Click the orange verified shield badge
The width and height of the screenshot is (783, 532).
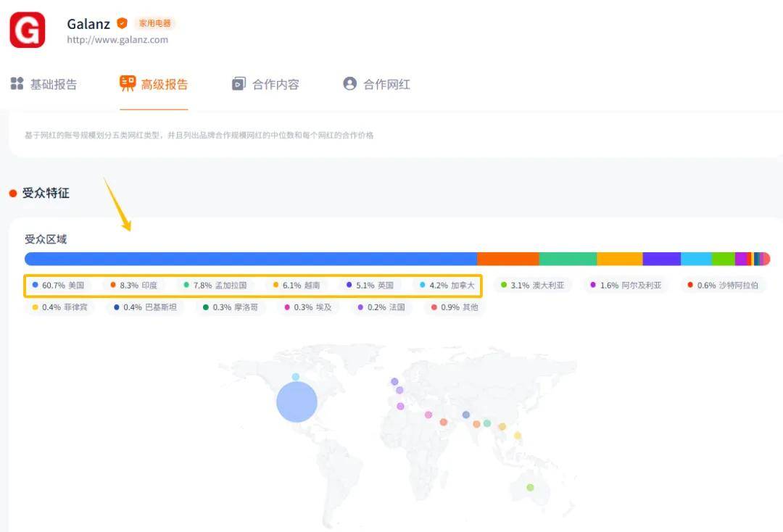pyautogui.click(x=122, y=23)
